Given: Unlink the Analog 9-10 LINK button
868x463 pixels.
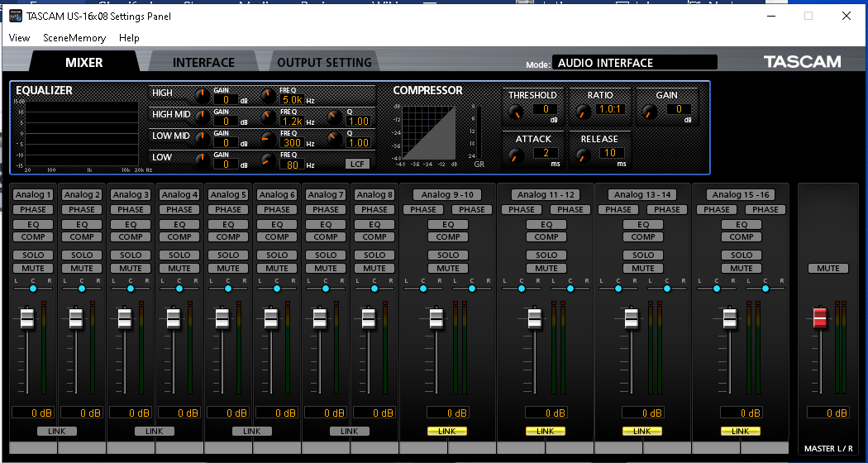Looking at the screenshot, I should point(447,431).
